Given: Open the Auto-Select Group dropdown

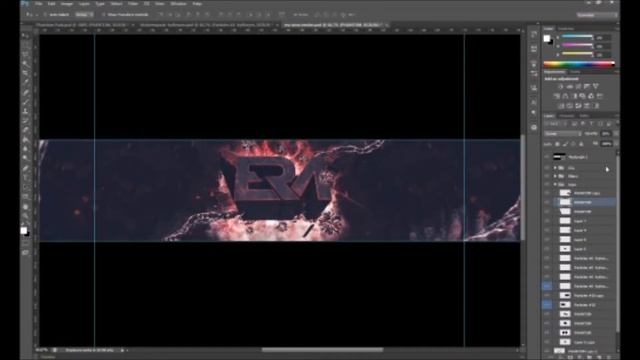Looking at the screenshot, I should (84, 15).
